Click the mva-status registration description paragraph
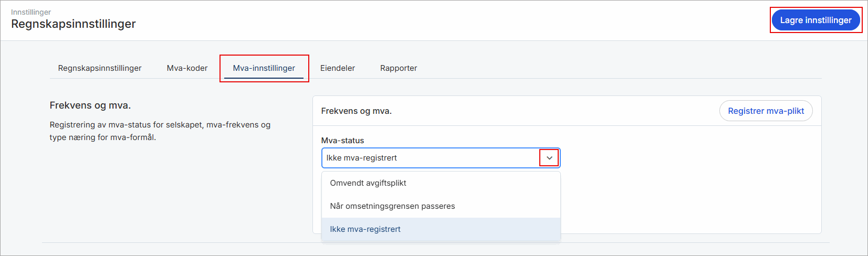Image resolution: width=868 pixels, height=256 pixels. click(160, 131)
